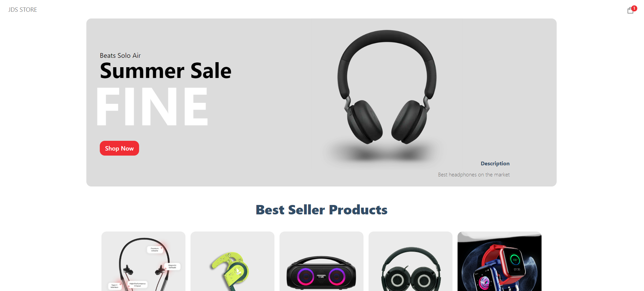This screenshot has width=644, height=291.
Task: Click the Summer Sale heading
Action: pyautogui.click(x=166, y=71)
